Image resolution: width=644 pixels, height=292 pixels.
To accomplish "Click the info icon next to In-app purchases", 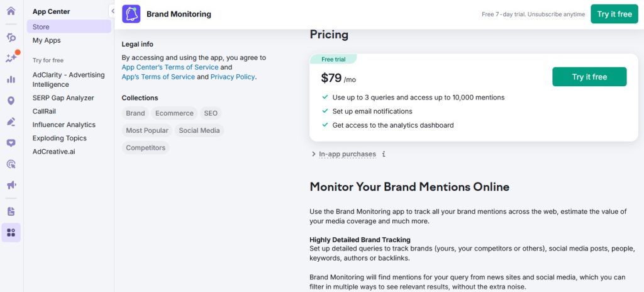I will [384, 154].
